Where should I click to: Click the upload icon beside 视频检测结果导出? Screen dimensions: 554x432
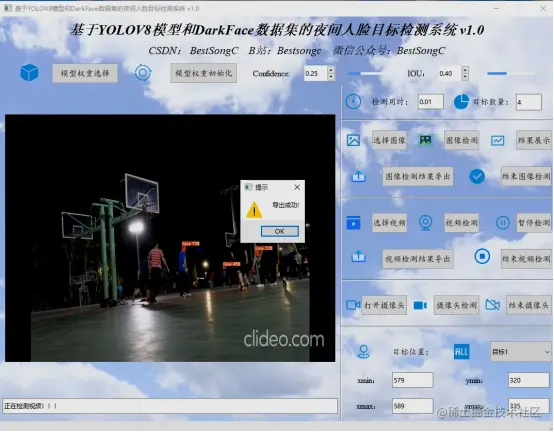tap(358, 256)
